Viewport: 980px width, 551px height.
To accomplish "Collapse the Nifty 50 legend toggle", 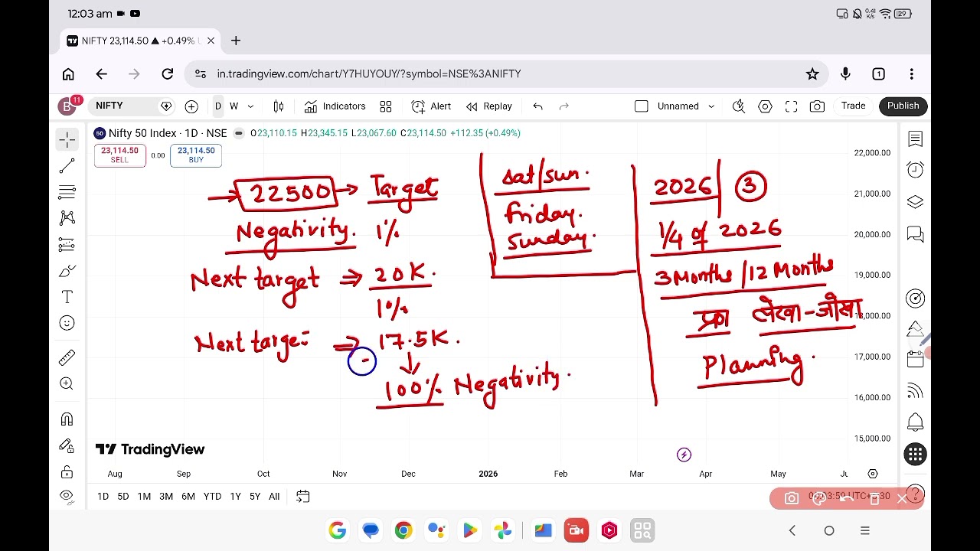I will click(x=239, y=133).
